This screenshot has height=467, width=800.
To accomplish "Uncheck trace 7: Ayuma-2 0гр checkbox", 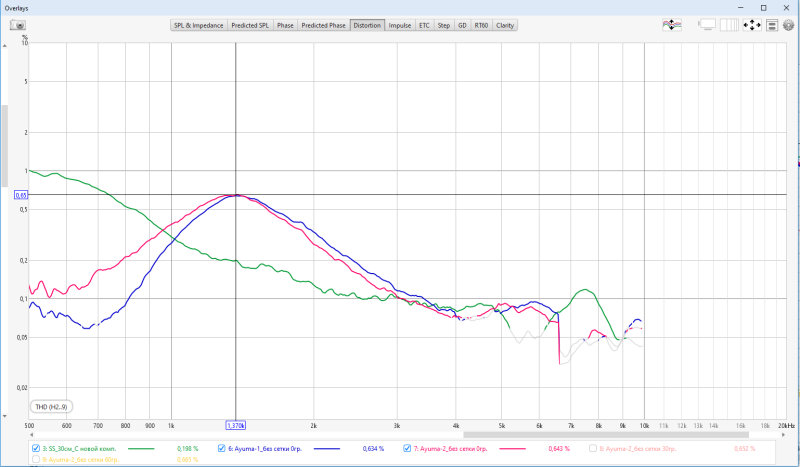I will click(x=407, y=448).
